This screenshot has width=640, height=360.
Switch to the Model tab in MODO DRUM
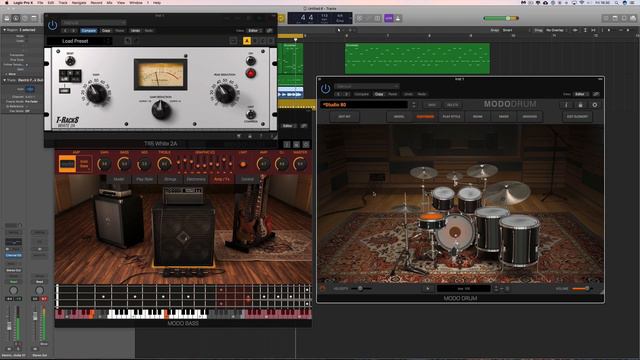[399, 117]
